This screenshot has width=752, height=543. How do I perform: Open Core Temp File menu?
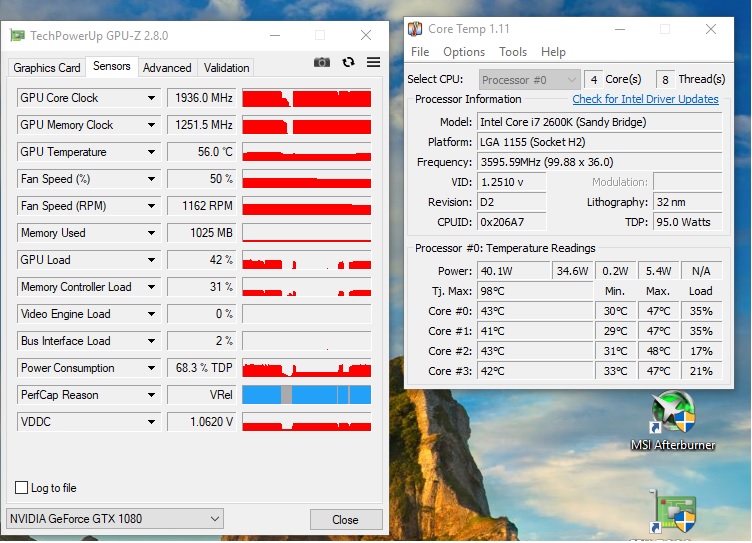click(x=420, y=52)
